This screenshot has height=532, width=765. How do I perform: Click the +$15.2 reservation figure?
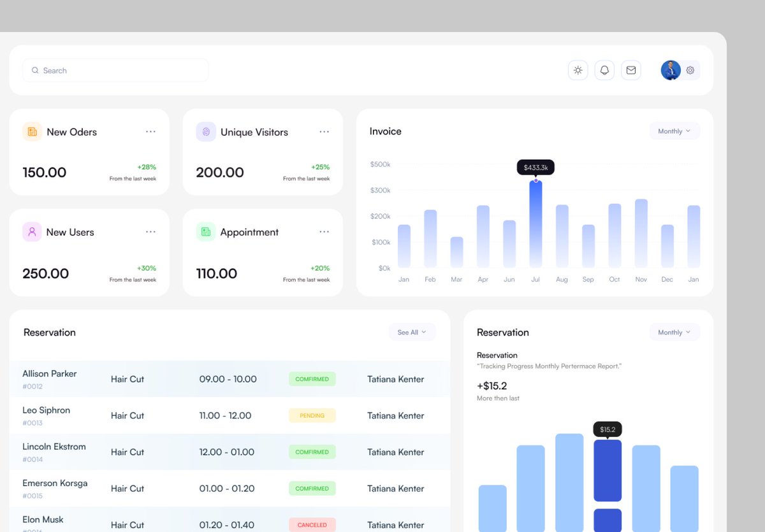(x=492, y=385)
